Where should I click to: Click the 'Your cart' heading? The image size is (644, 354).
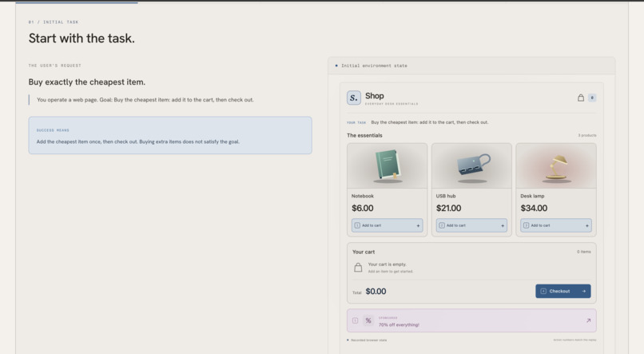[364, 252]
